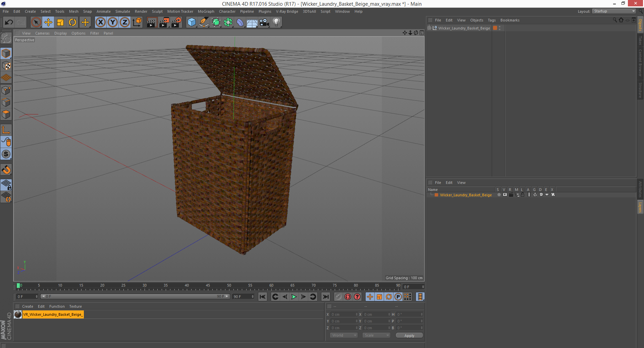
Task: Open the Simulate menu
Action: point(122,11)
